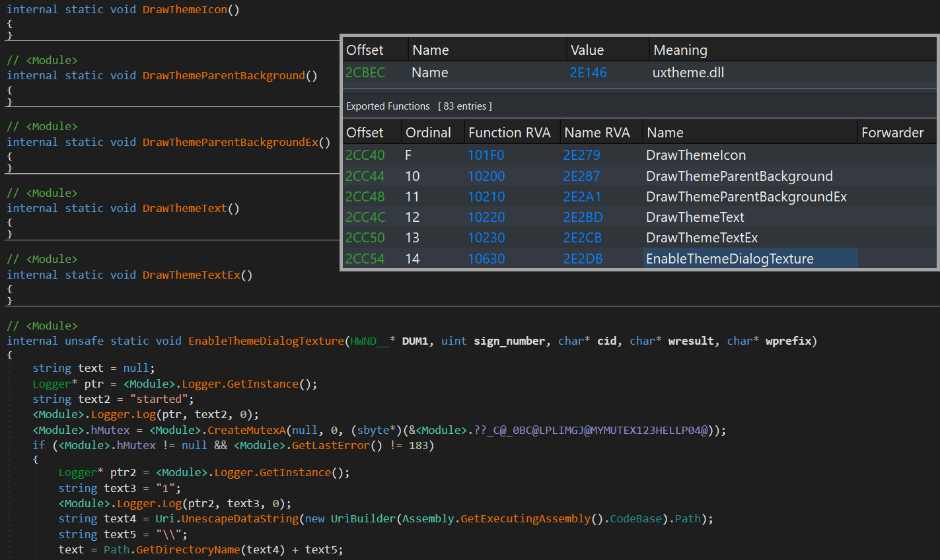Select Name RVA 2E2A1
Screen dimensions: 940x560
coord(583,197)
